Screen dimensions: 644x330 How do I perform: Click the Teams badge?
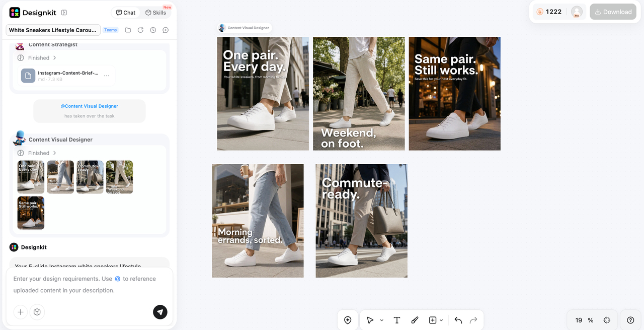[x=111, y=30]
